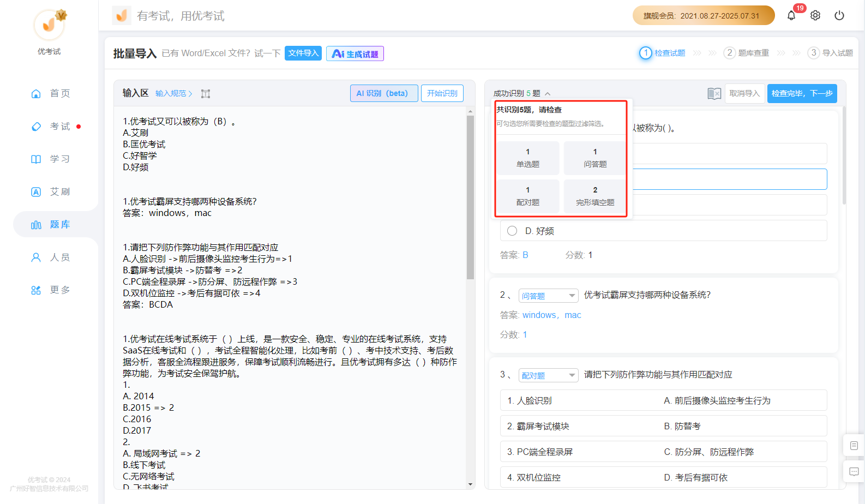Filter by 问答题 tile
The height and width of the screenshot is (504, 865).
point(595,158)
